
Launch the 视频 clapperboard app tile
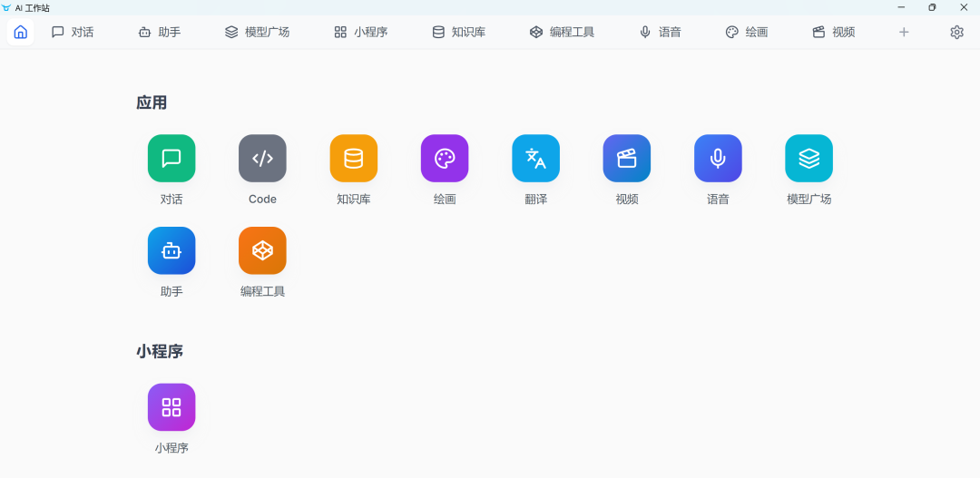(627, 158)
